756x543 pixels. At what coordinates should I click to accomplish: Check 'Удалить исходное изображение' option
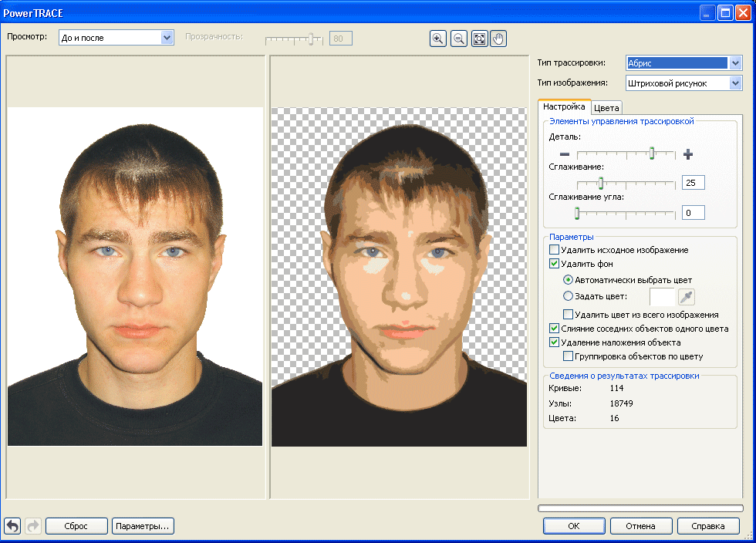[x=555, y=250]
